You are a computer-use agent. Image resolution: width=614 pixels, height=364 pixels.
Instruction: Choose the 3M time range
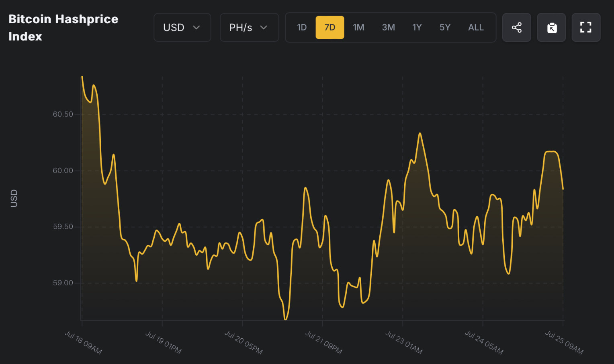click(x=388, y=27)
